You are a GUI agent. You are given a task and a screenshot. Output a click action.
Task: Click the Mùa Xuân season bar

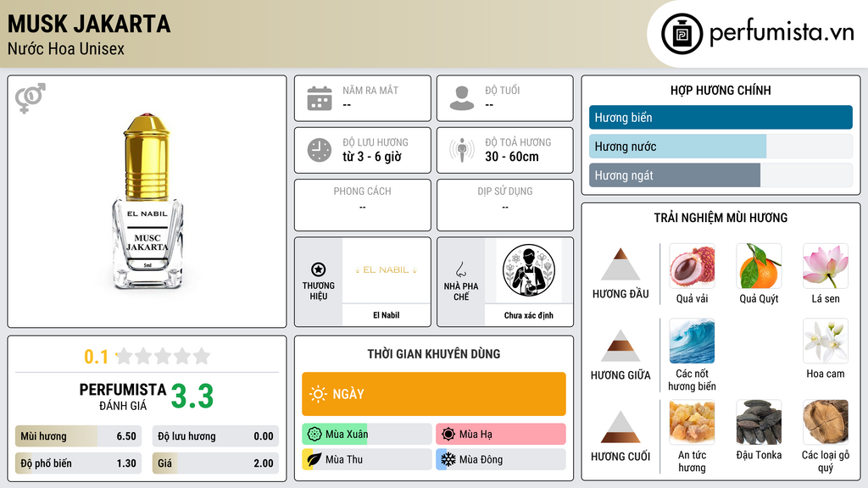point(366,435)
